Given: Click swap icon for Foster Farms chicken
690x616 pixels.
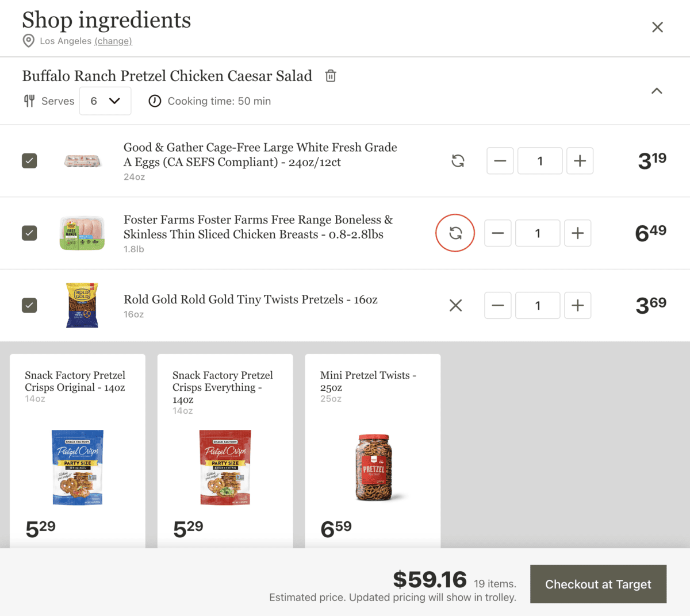Looking at the screenshot, I should (x=455, y=233).
